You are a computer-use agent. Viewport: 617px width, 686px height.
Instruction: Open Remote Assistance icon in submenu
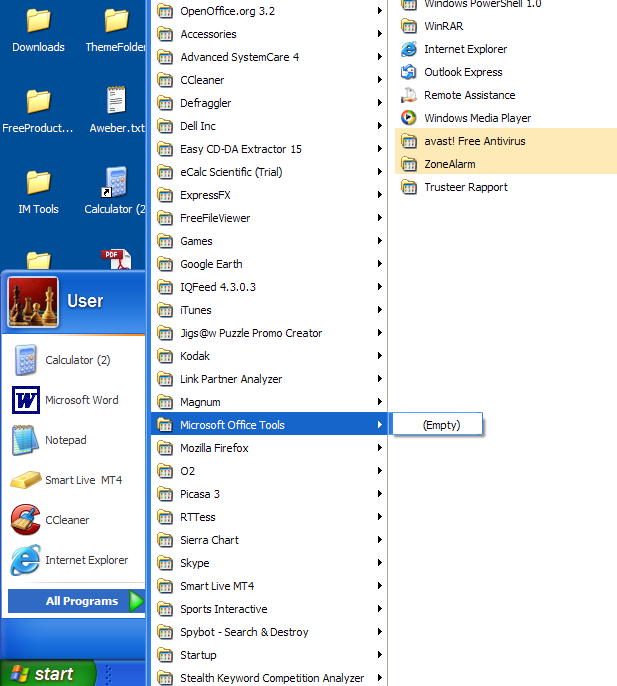pos(409,95)
